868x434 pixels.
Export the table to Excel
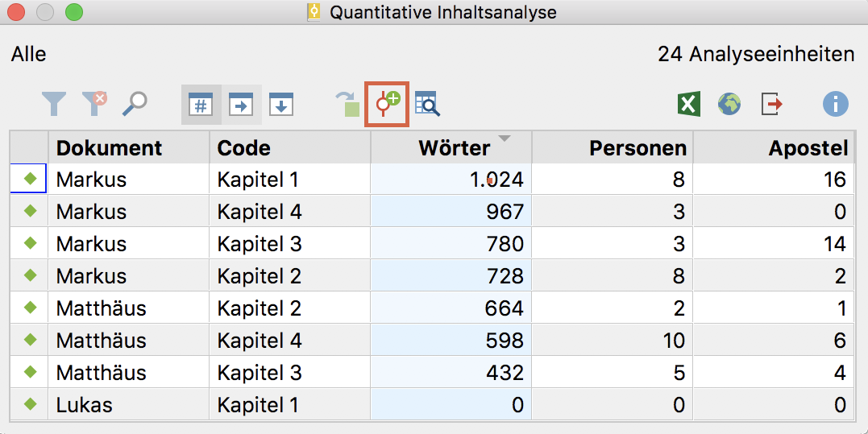(688, 104)
